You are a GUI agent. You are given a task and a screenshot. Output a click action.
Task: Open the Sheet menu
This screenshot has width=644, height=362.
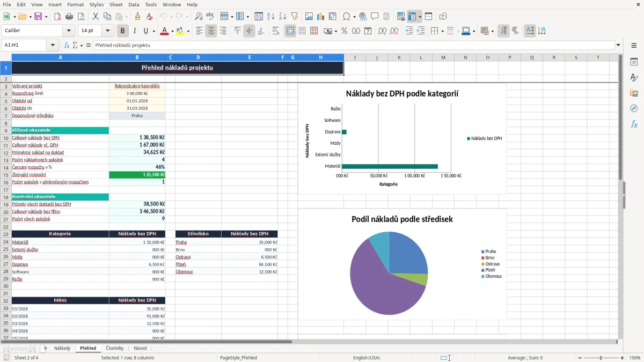116,4
